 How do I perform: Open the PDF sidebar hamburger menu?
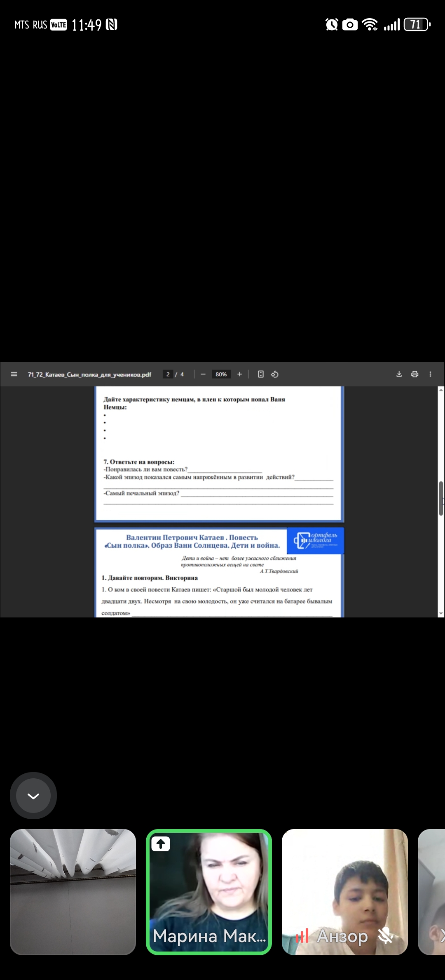(14, 374)
